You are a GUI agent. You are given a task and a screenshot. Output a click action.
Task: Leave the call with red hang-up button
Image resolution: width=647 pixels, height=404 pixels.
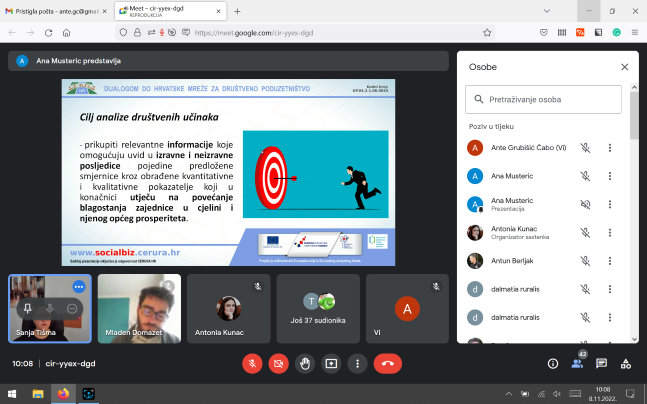coord(388,363)
